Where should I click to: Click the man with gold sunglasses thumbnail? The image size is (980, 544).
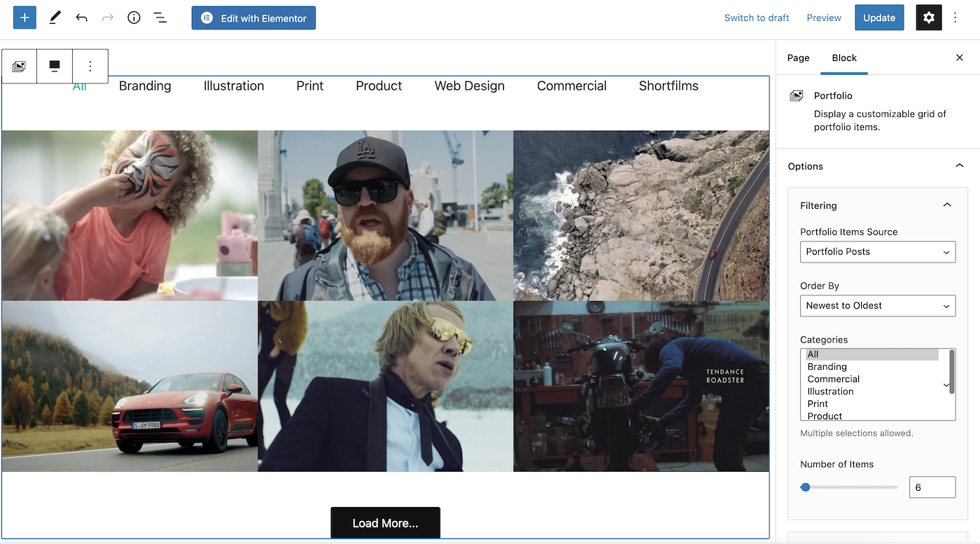pyautogui.click(x=386, y=386)
